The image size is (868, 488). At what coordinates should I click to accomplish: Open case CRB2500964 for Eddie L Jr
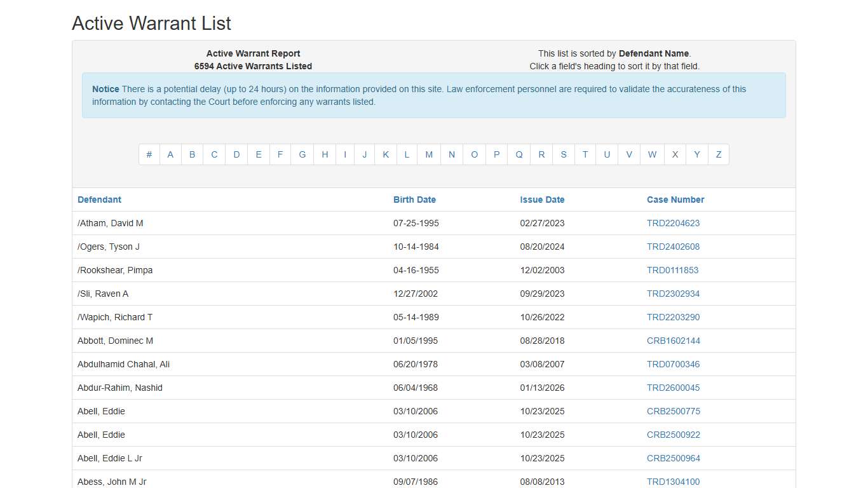[x=674, y=458]
